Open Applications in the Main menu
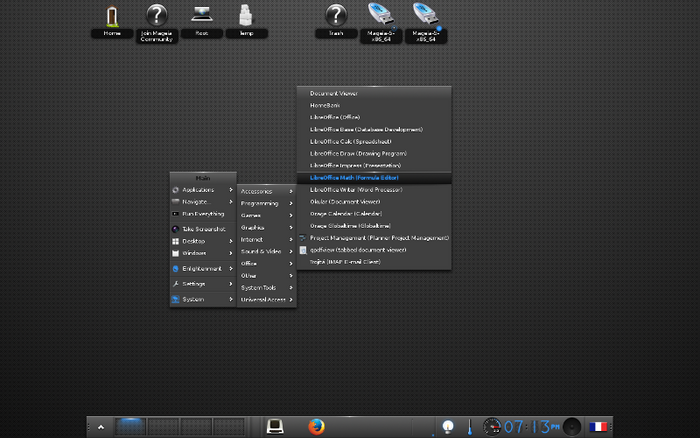Screen dimensions: 700x438 203,190
